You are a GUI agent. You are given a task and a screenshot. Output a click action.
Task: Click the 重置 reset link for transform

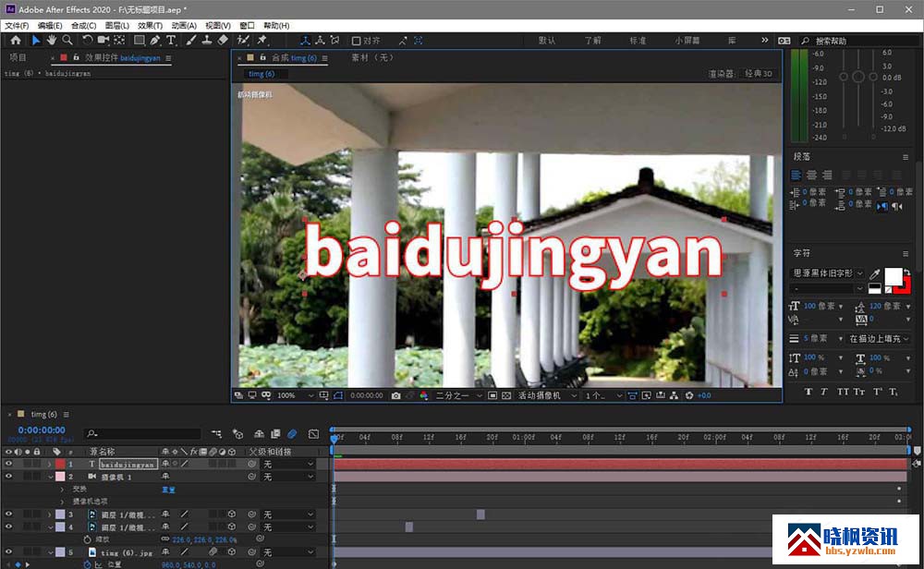click(x=168, y=490)
